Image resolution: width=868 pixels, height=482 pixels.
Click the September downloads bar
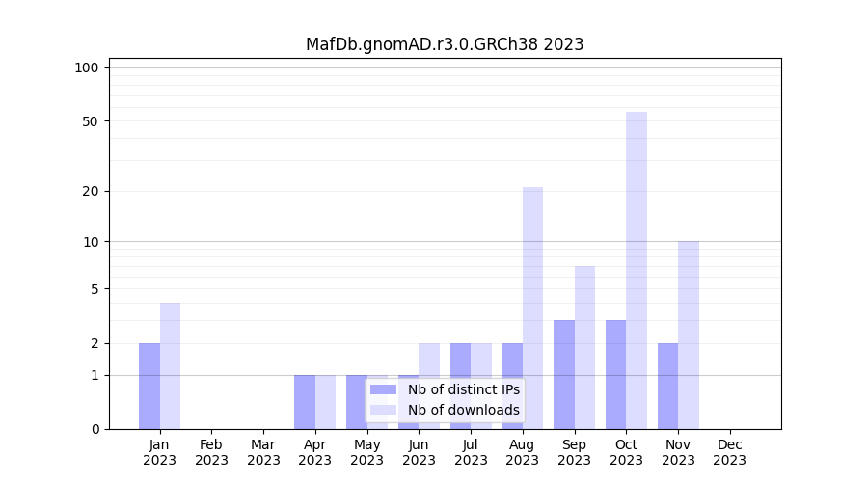click(584, 347)
